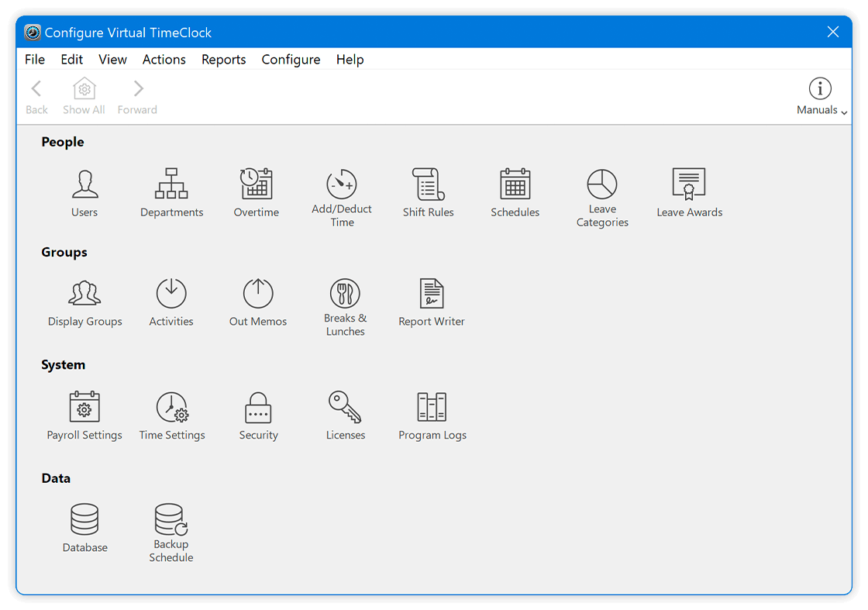Open the Users settings icon
868x610 pixels.
(x=84, y=184)
